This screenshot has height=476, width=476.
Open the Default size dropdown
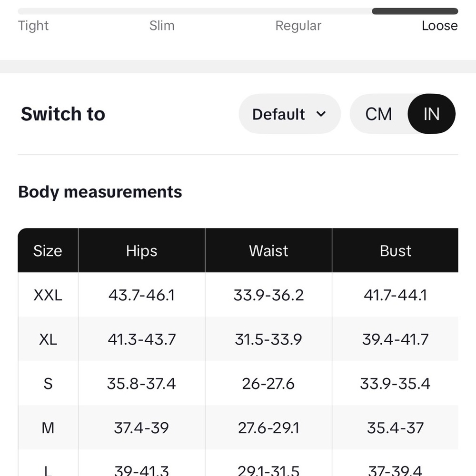[x=289, y=114]
